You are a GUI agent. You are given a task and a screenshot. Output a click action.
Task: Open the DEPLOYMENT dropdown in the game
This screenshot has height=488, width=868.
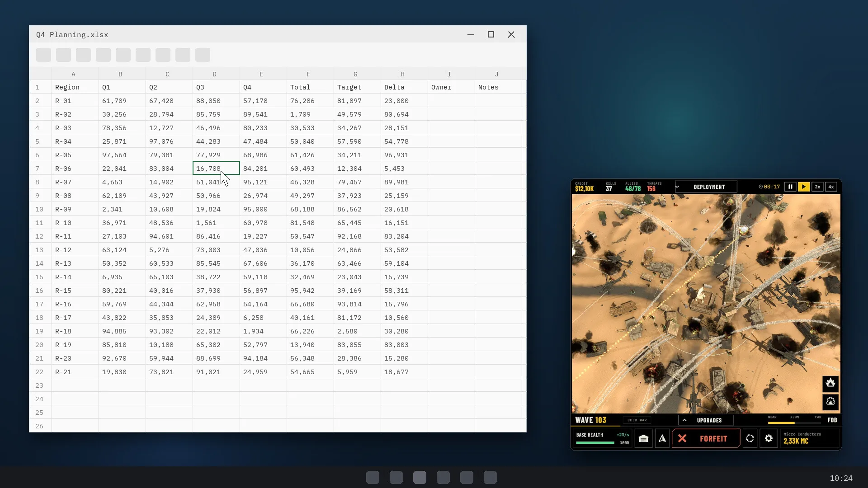point(706,187)
